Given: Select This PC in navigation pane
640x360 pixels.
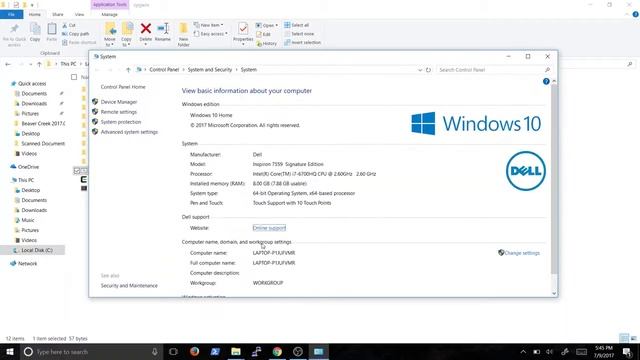Looking at the screenshot, I should [22, 180].
